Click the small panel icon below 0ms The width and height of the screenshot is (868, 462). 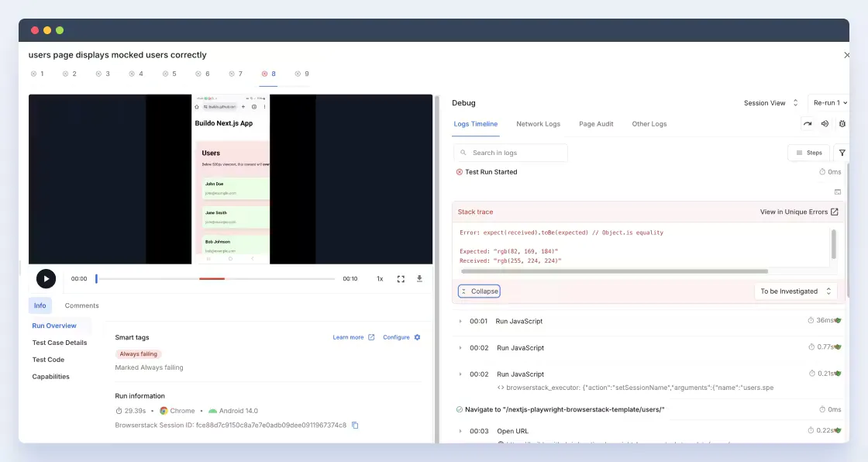838,192
